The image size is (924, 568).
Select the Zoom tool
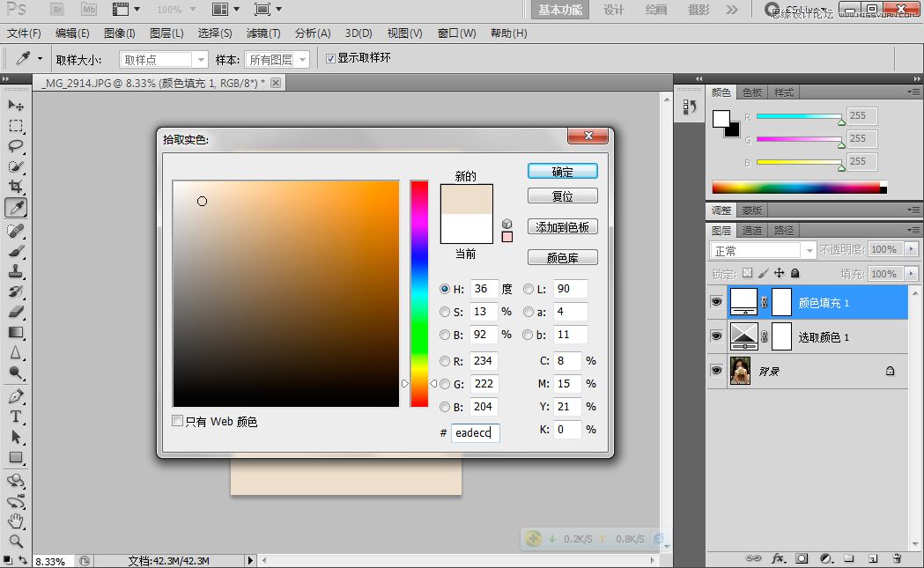16,541
